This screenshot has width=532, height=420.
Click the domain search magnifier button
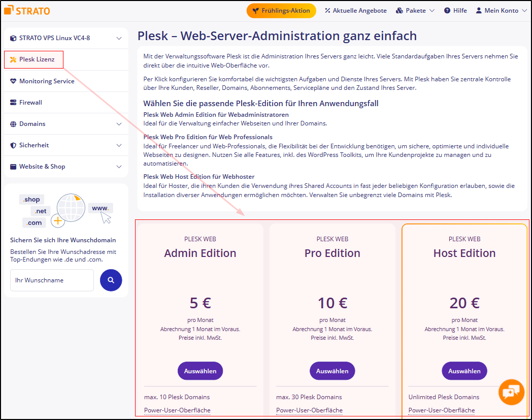click(x=111, y=280)
